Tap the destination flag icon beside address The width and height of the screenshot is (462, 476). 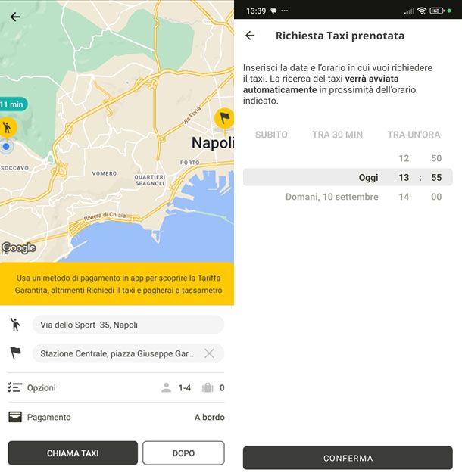coord(15,353)
